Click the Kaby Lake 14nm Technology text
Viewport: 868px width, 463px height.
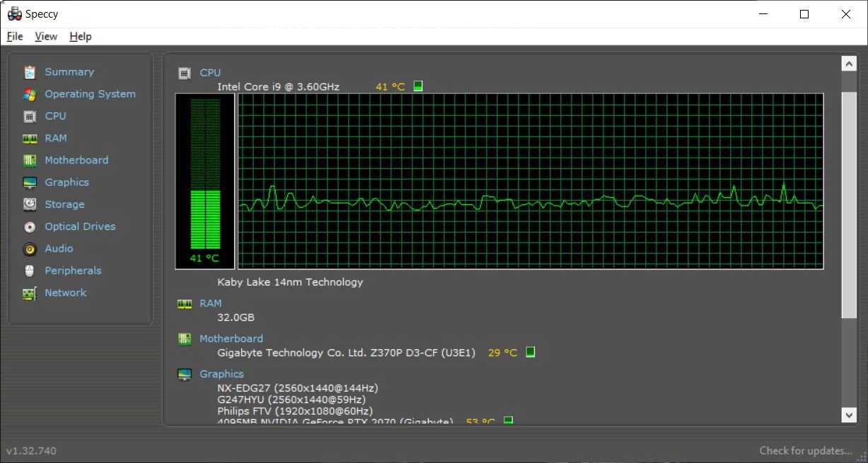coord(290,282)
